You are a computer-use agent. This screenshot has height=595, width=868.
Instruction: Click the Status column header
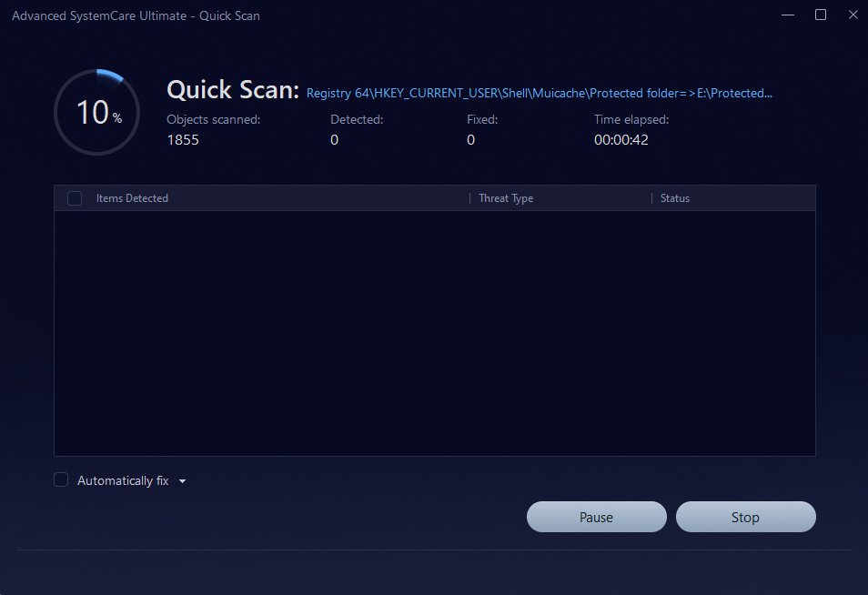click(x=675, y=198)
